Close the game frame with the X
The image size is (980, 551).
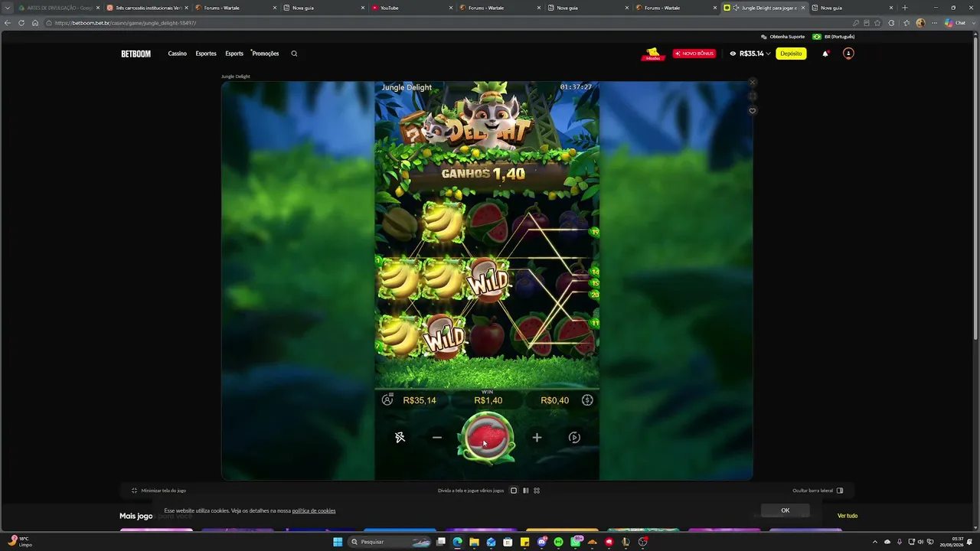752,82
